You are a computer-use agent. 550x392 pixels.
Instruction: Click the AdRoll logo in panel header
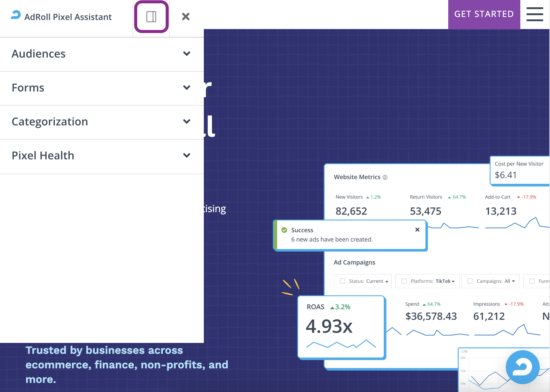click(16, 15)
